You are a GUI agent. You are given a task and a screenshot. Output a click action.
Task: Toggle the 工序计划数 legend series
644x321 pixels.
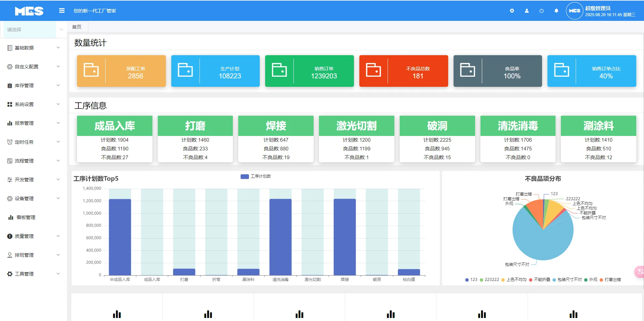pos(256,176)
